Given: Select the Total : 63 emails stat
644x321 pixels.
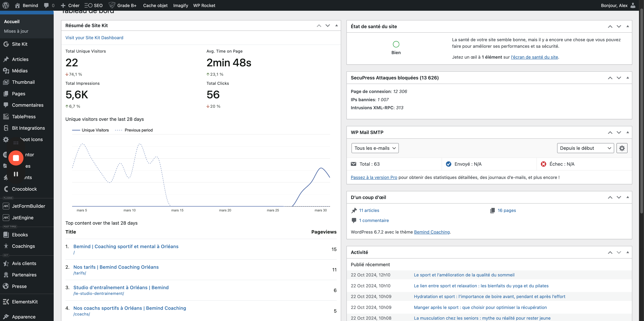Looking at the screenshot, I should (x=365, y=164).
